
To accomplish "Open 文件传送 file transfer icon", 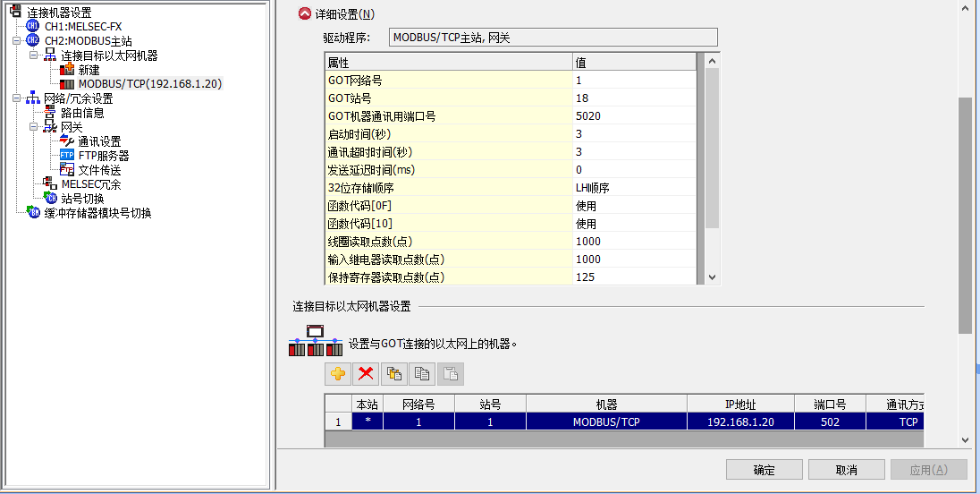I will pos(67,170).
